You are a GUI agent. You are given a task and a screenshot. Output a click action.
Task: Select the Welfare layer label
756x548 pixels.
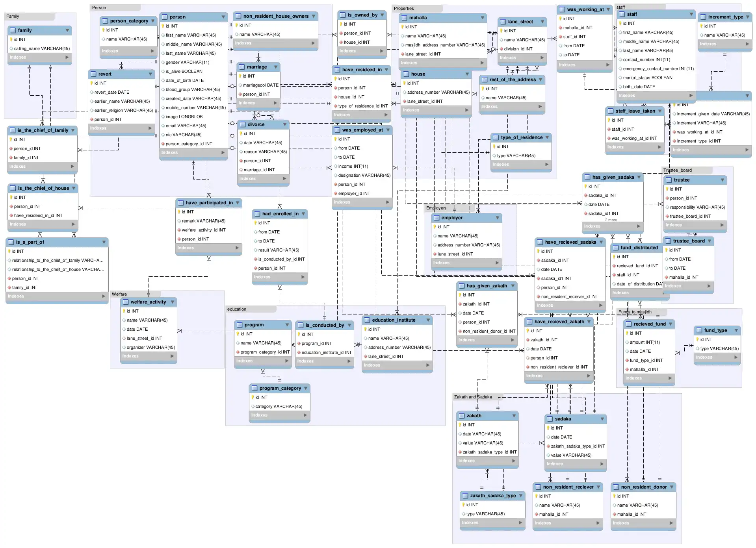pyautogui.click(x=119, y=294)
